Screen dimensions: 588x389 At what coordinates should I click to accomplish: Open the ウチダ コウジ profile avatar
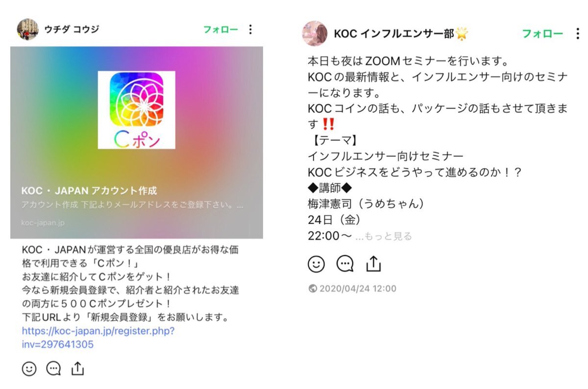click(28, 29)
